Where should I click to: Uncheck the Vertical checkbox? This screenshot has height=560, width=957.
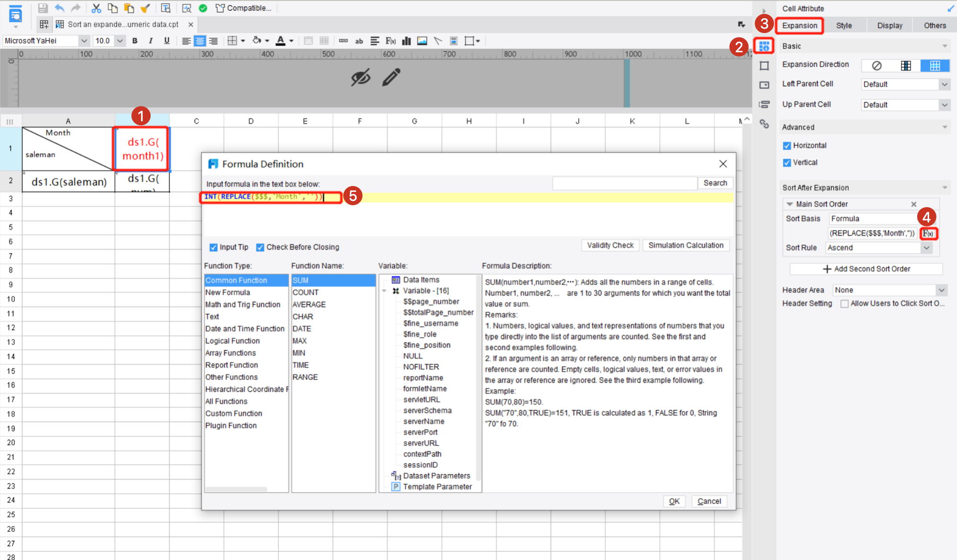(x=787, y=163)
